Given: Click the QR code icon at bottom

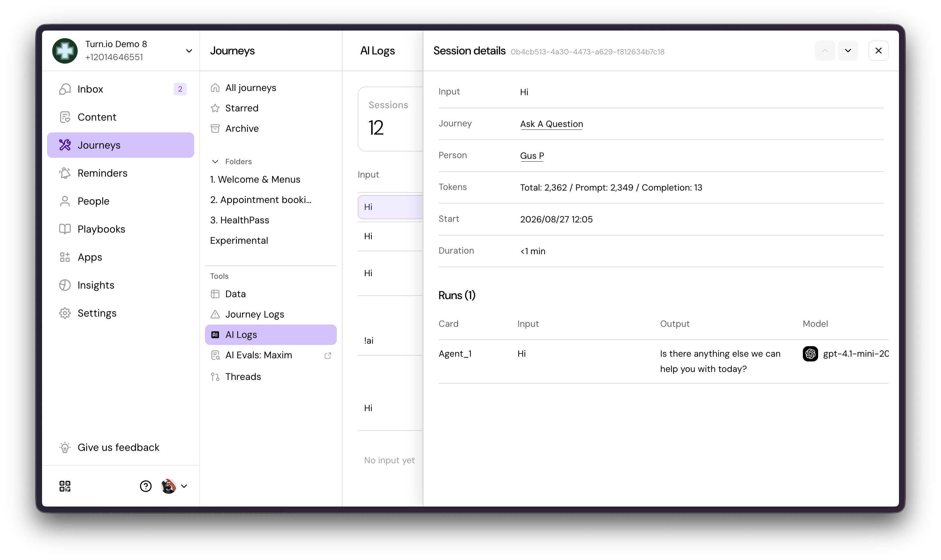Looking at the screenshot, I should click(65, 486).
